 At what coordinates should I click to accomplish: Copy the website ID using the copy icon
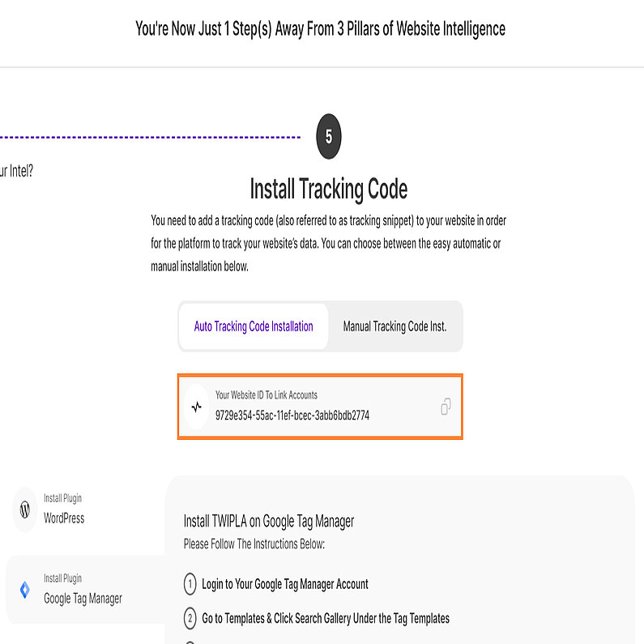tap(446, 407)
